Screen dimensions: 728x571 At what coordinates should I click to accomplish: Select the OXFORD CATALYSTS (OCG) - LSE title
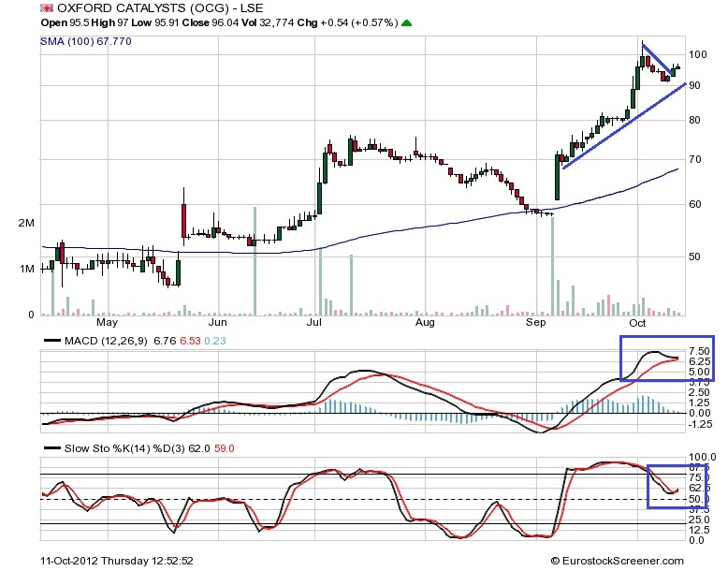point(160,7)
